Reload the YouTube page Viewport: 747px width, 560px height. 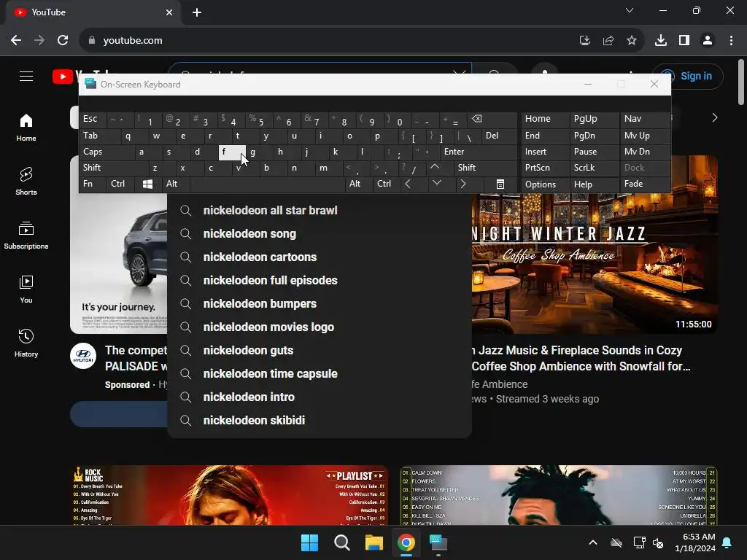click(63, 41)
